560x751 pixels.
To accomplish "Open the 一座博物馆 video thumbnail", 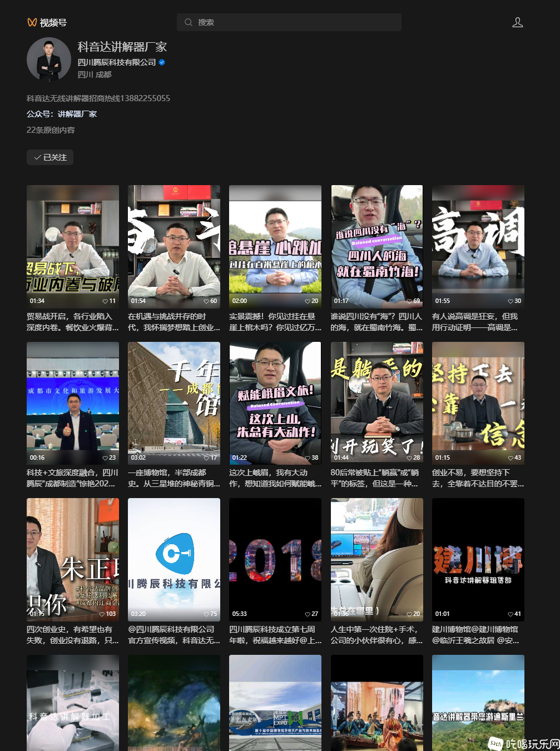I will (x=174, y=403).
